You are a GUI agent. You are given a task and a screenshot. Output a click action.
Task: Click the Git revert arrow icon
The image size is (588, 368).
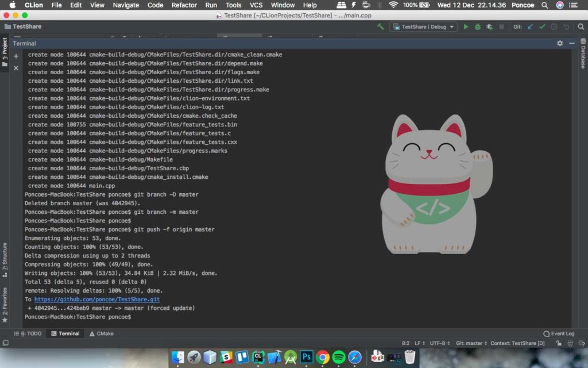tap(566, 26)
